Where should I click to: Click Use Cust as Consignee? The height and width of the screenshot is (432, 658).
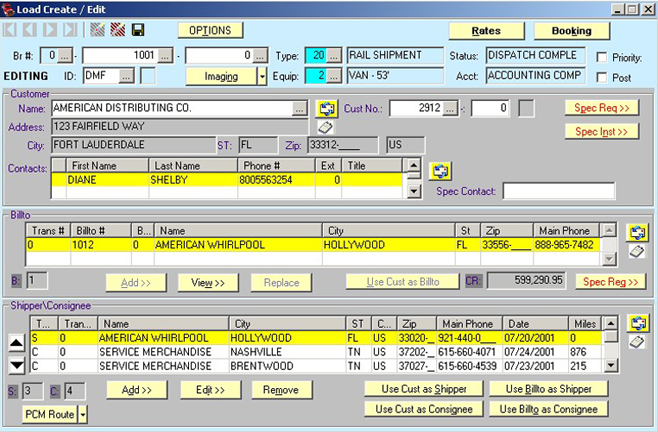point(424,409)
